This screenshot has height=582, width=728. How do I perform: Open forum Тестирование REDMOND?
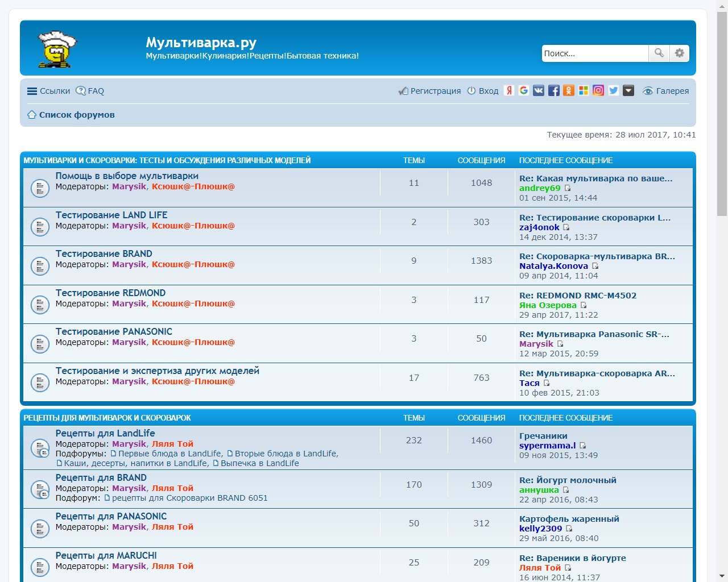[110, 293]
